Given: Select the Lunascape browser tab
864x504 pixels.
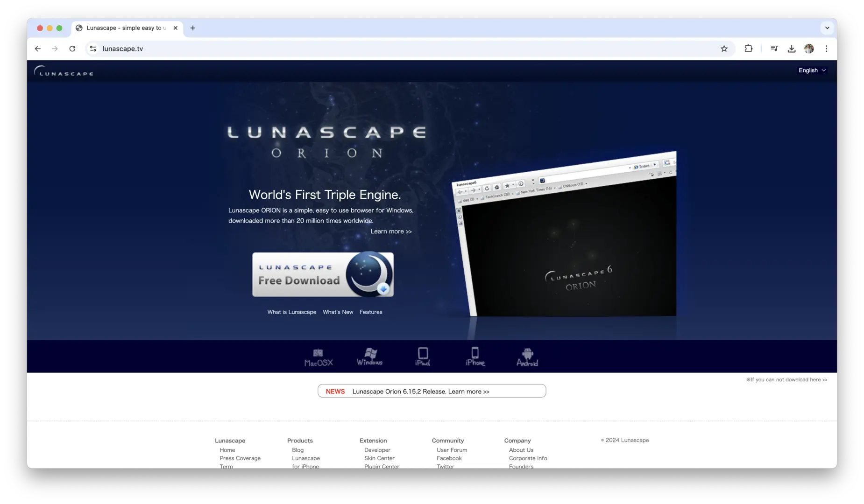Looking at the screenshot, I should (127, 28).
